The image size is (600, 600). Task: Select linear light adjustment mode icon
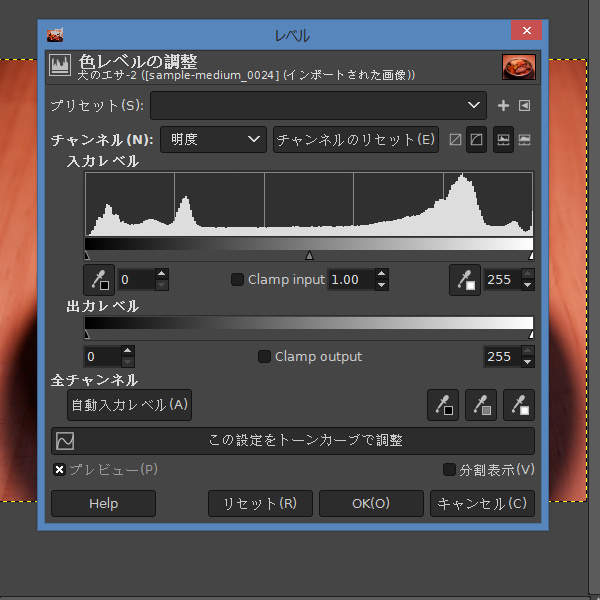pyautogui.click(x=455, y=139)
